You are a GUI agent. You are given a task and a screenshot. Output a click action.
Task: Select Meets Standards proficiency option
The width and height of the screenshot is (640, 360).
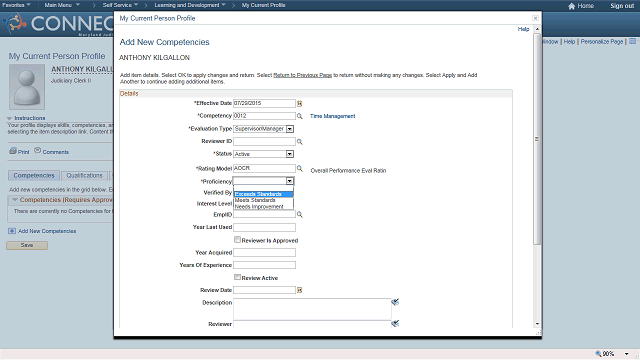click(263, 200)
